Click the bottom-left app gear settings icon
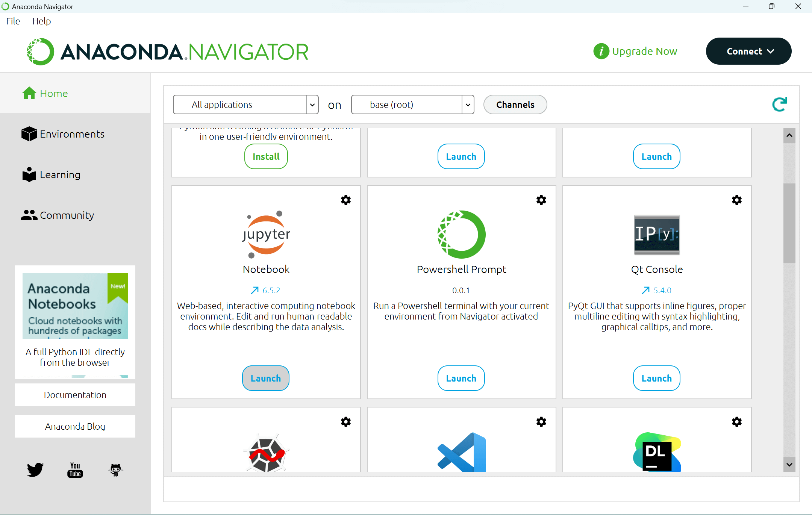Viewport: 812px width, 515px height. (x=345, y=422)
